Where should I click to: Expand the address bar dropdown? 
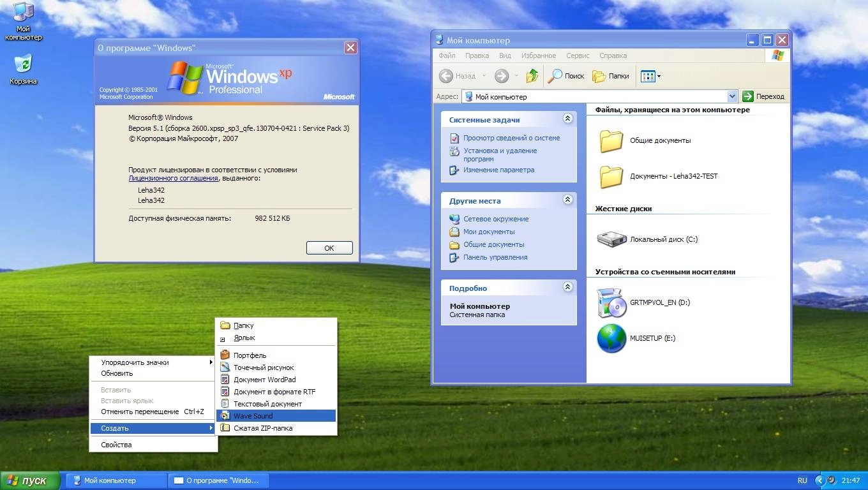[732, 96]
